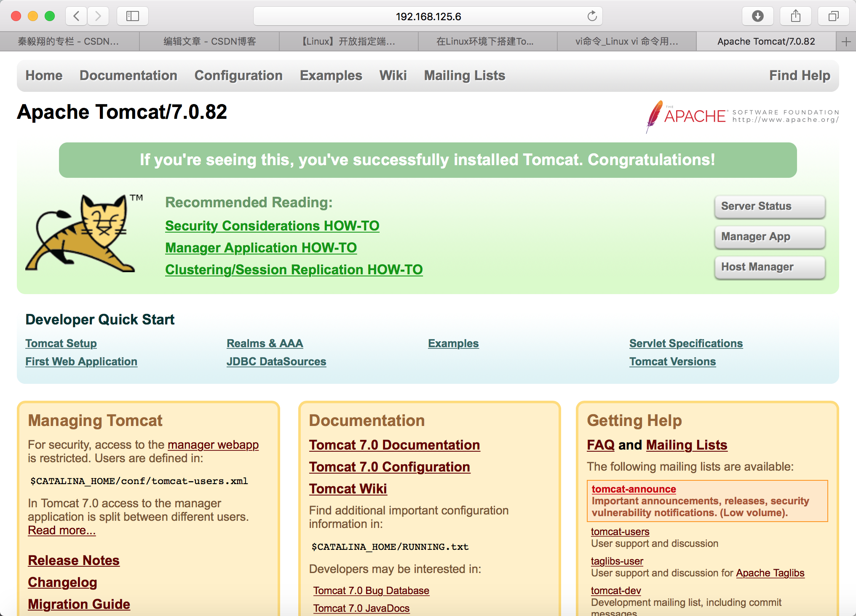The height and width of the screenshot is (616, 856).
Task: Open the downloads icon in toolbar
Action: point(757,16)
